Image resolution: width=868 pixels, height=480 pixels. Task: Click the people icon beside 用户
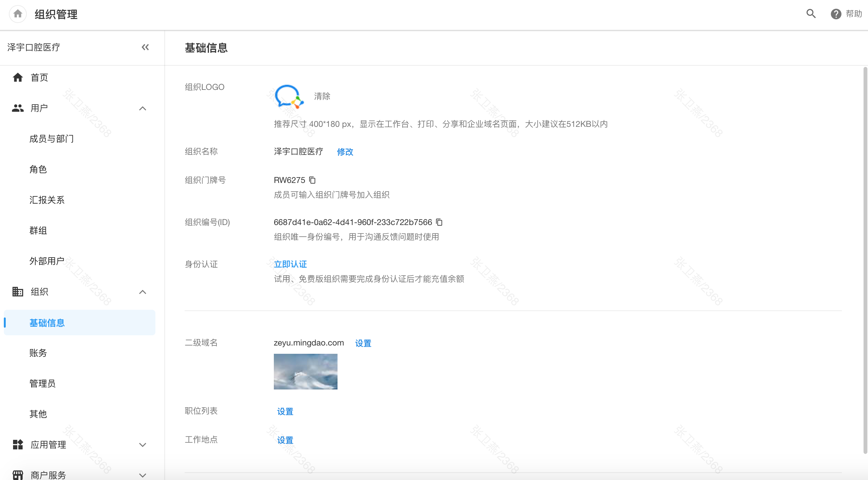(18, 108)
